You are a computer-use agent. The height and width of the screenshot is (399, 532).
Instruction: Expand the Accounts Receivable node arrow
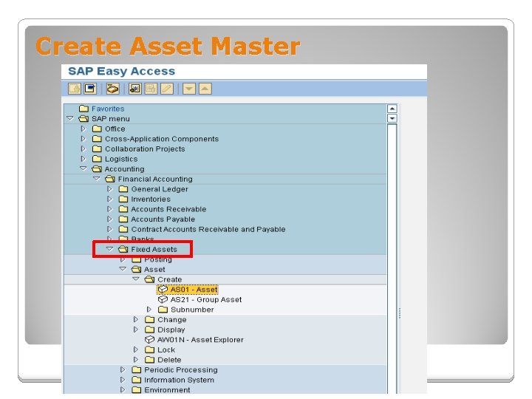tap(109, 209)
